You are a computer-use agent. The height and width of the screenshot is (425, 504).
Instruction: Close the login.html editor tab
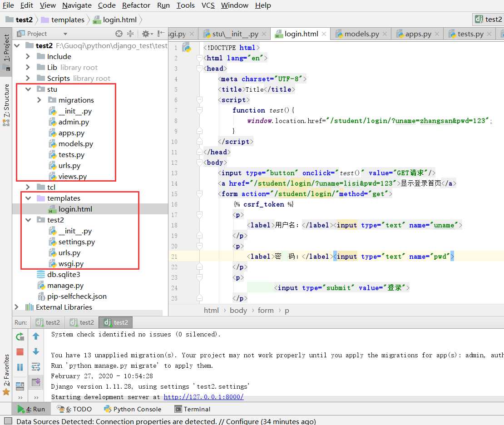tap(324, 34)
